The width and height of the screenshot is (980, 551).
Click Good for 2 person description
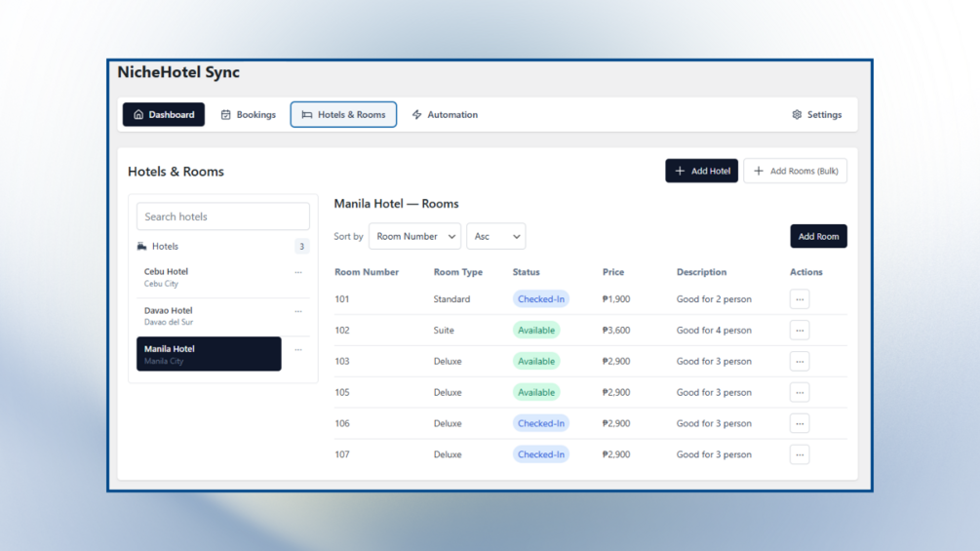(x=714, y=298)
